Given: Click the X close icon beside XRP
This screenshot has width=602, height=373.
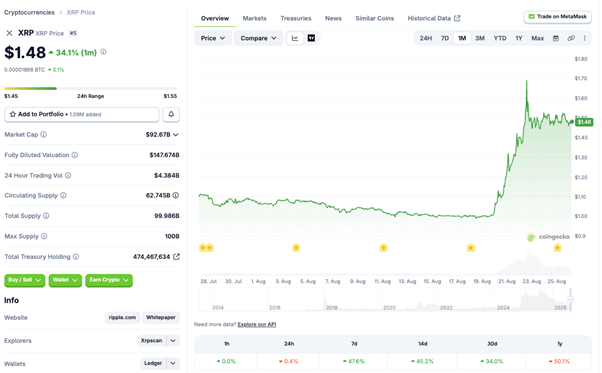Looking at the screenshot, I should click(9, 33).
